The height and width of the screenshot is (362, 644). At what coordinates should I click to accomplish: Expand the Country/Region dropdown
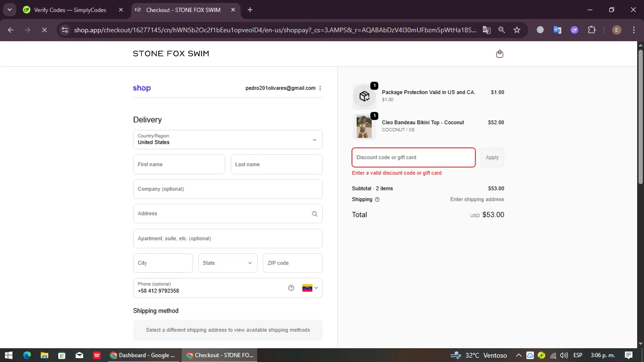coord(228,140)
